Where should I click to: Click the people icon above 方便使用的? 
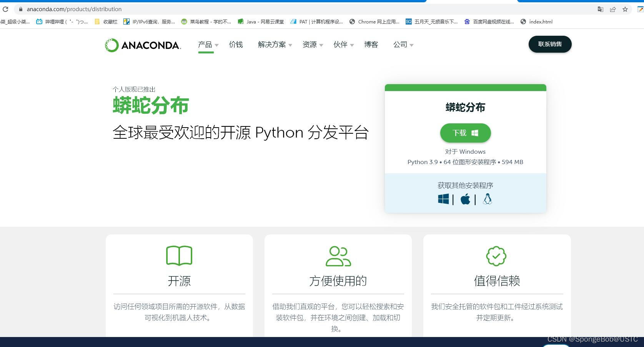tap(338, 255)
